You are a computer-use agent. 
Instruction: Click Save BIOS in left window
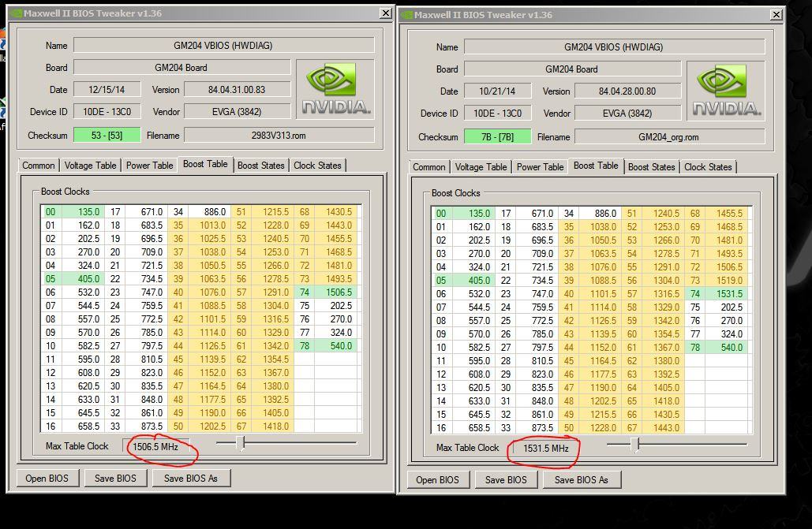coord(115,479)
